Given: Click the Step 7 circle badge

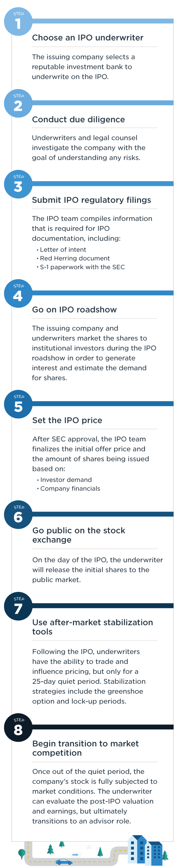Looking at the screenshot, I should point(18,606).
